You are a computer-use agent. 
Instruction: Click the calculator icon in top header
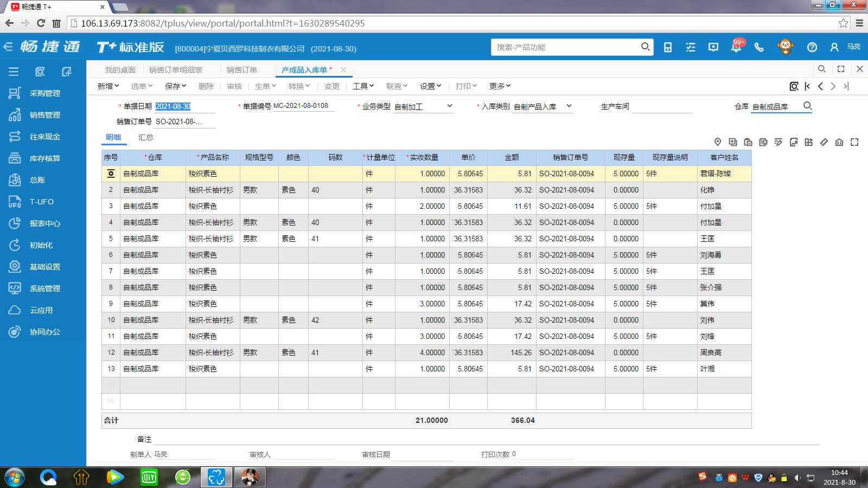[x=668, y=47]
